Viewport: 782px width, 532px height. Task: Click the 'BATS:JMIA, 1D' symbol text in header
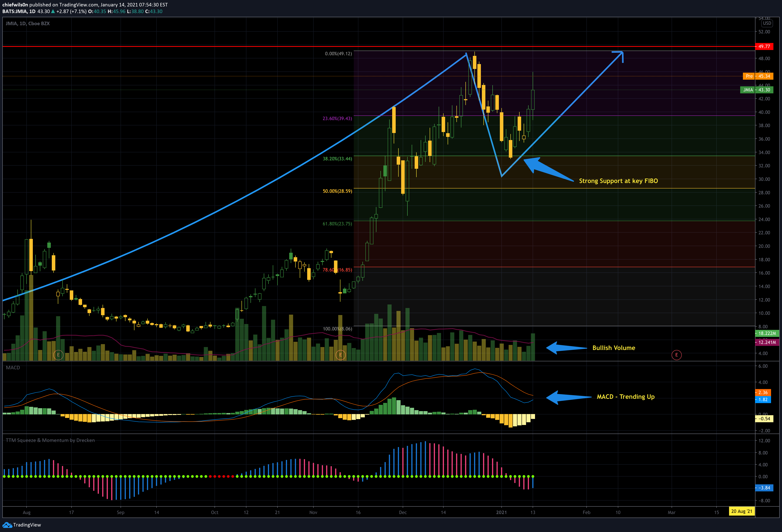(19, 12)
